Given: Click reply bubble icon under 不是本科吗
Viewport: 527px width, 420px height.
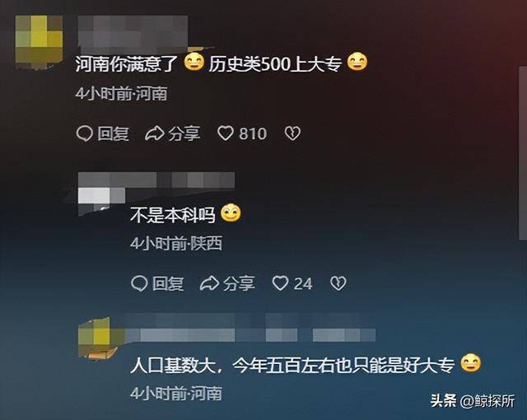Looking at the screenshot, I should click(x=139, y=283).
